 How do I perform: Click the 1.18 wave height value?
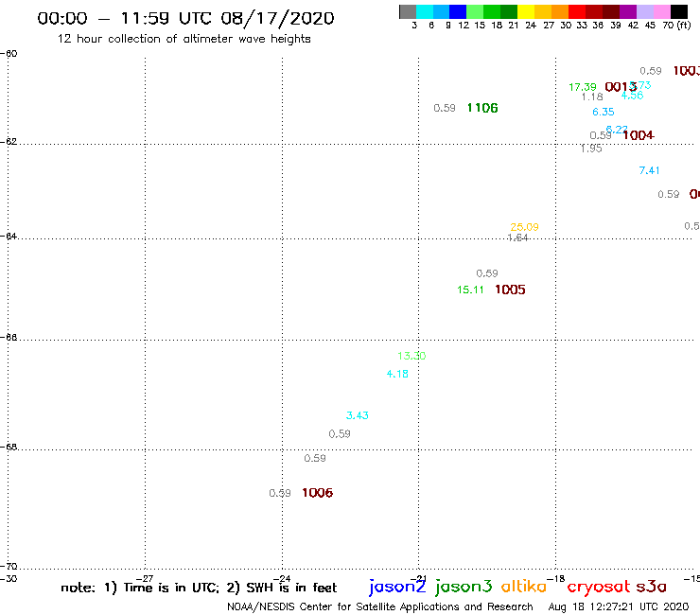tap(592, 97)
